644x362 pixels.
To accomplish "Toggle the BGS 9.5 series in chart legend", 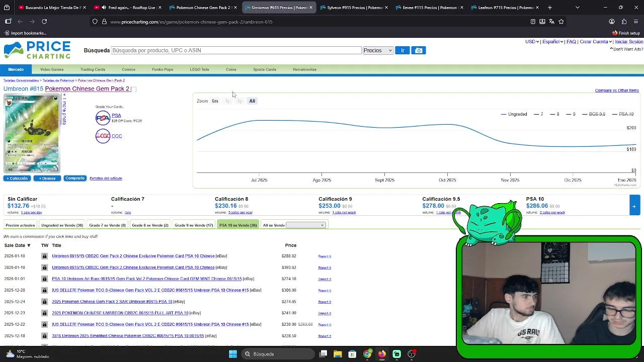I will point(594,114).
